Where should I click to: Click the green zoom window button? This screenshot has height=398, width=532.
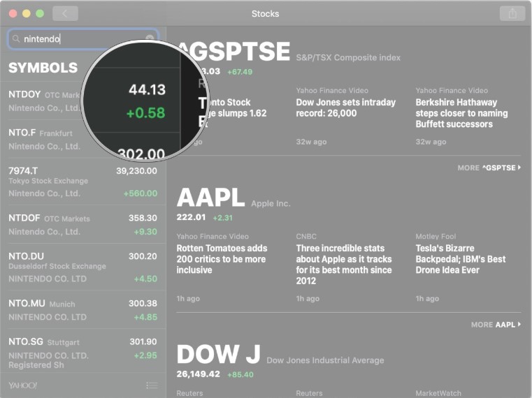[40, 13]
